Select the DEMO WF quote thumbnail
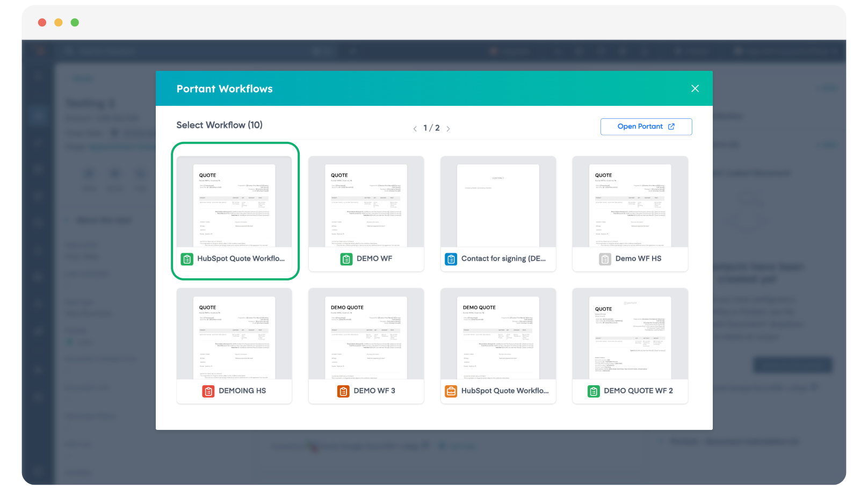The image size is (868, 489). pos(366,205)
